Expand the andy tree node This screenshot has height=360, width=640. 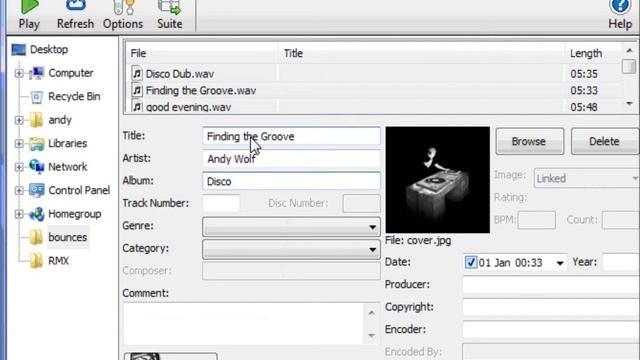19,120
